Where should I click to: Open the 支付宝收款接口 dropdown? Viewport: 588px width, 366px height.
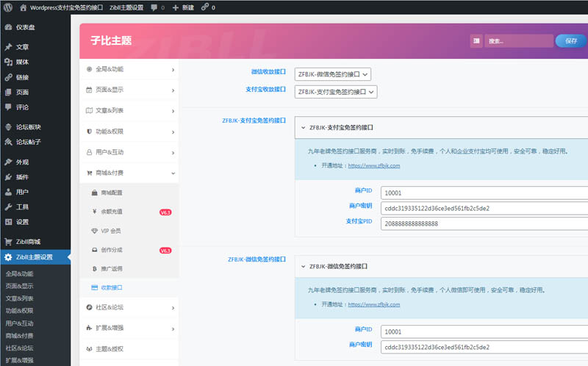(x=336, y=92)
